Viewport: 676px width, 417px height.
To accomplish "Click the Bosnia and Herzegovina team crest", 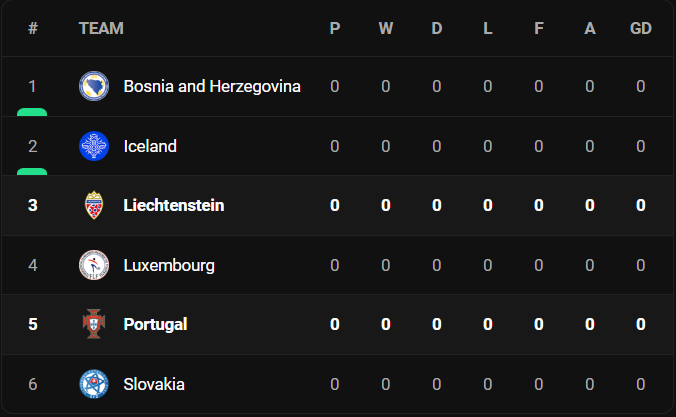I will [94, 86].
